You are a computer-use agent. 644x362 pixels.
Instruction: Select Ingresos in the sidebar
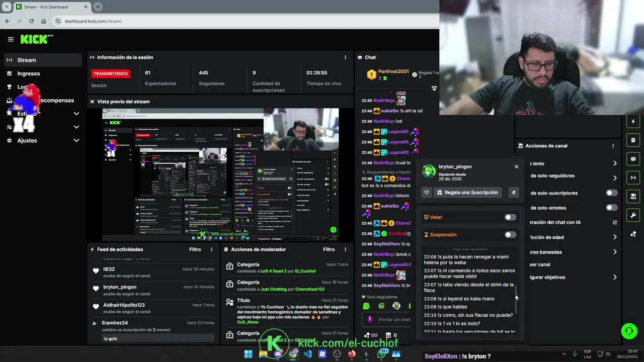tap(43, 73)
